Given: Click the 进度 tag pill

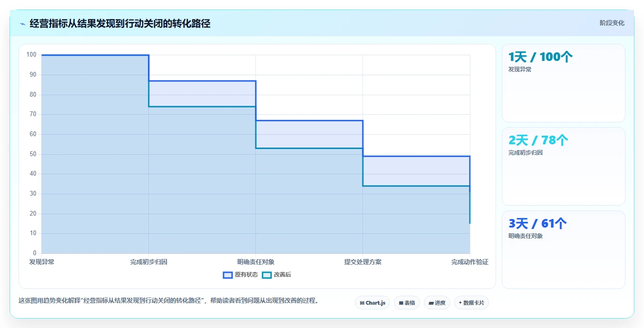Looking at the screenshot, I should click(437, 303).
